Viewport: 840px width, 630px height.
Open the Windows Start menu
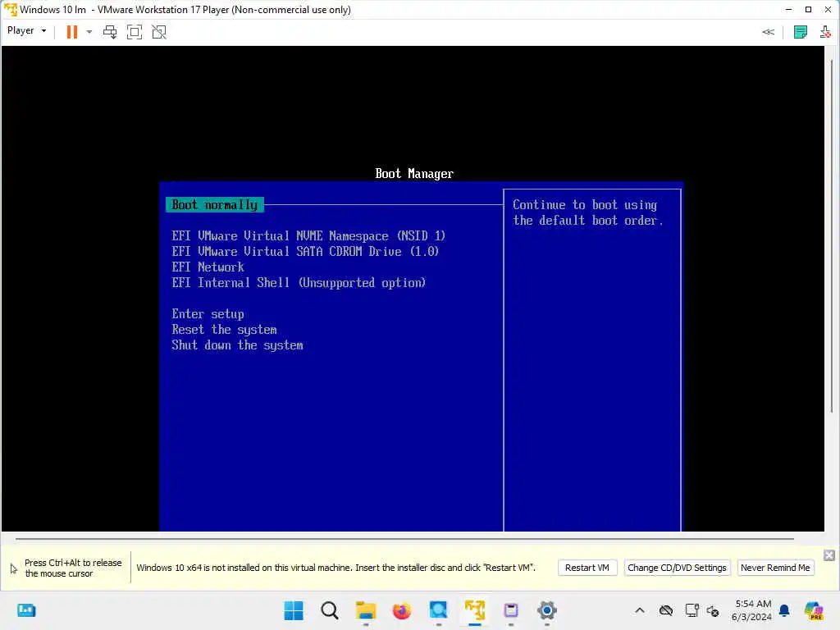point(293,610)
